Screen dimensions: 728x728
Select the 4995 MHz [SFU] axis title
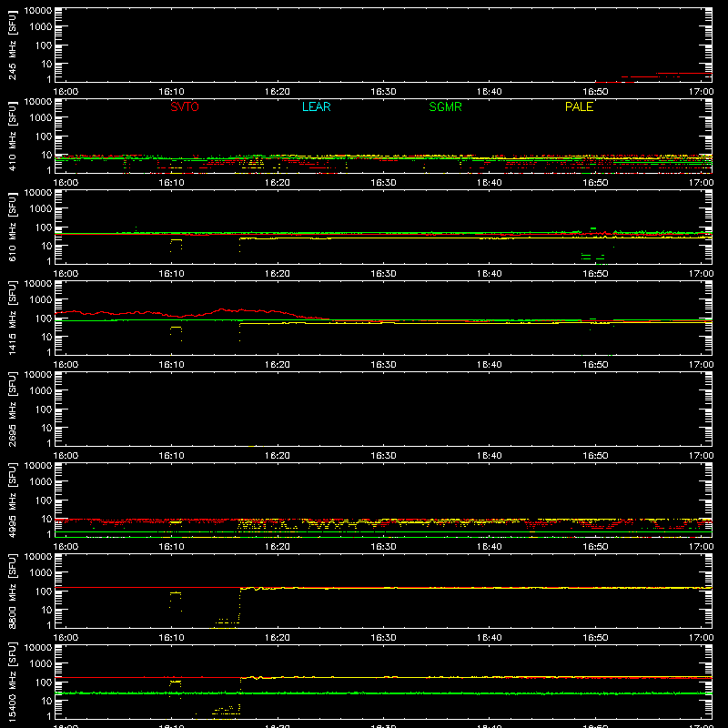(12, 500)
